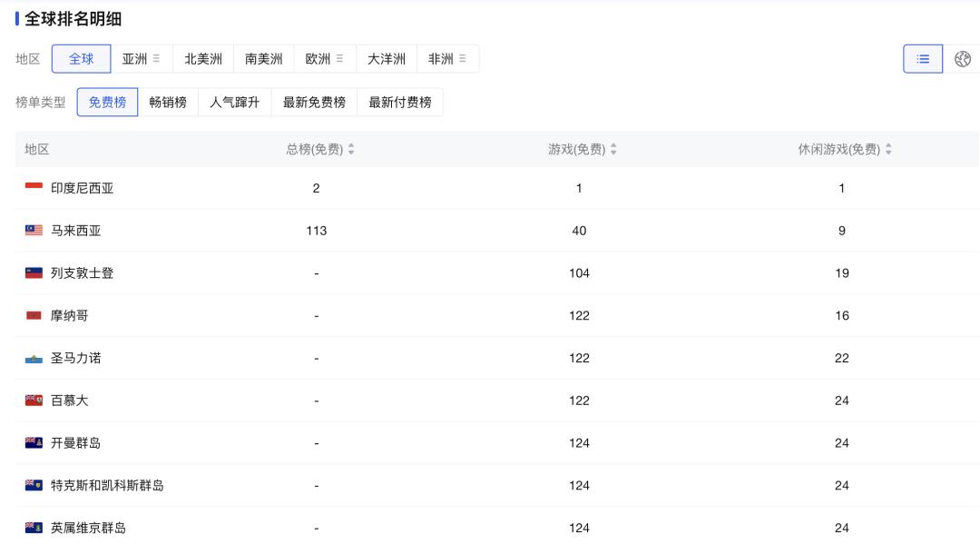Screen dimensions: 980x544
Task: Select 全球 region tab
Action: tap(82, 59)
